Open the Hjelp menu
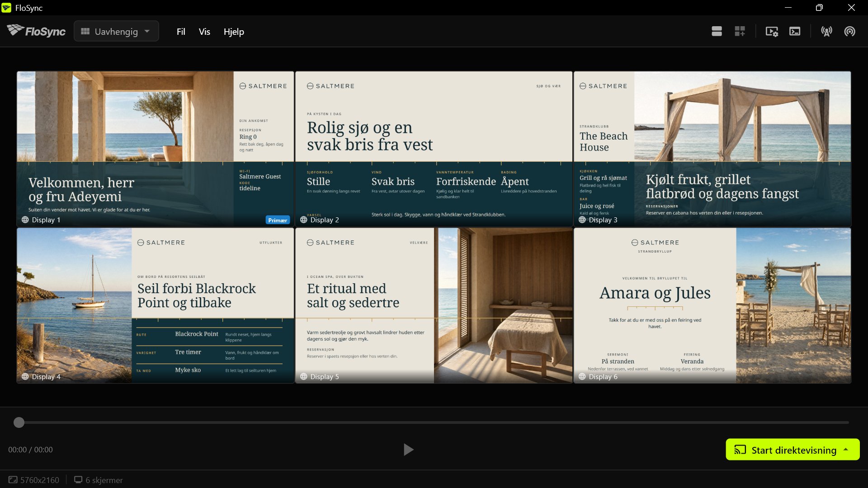This screenshot has height=488, width=868. click(x=234, y=32)
